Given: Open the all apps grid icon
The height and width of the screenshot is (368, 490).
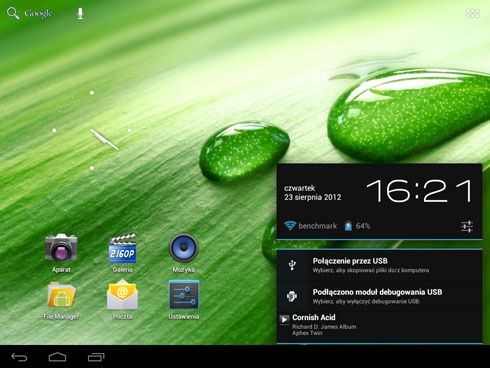Looking at the screenshot, I should [x=472, y=13].
